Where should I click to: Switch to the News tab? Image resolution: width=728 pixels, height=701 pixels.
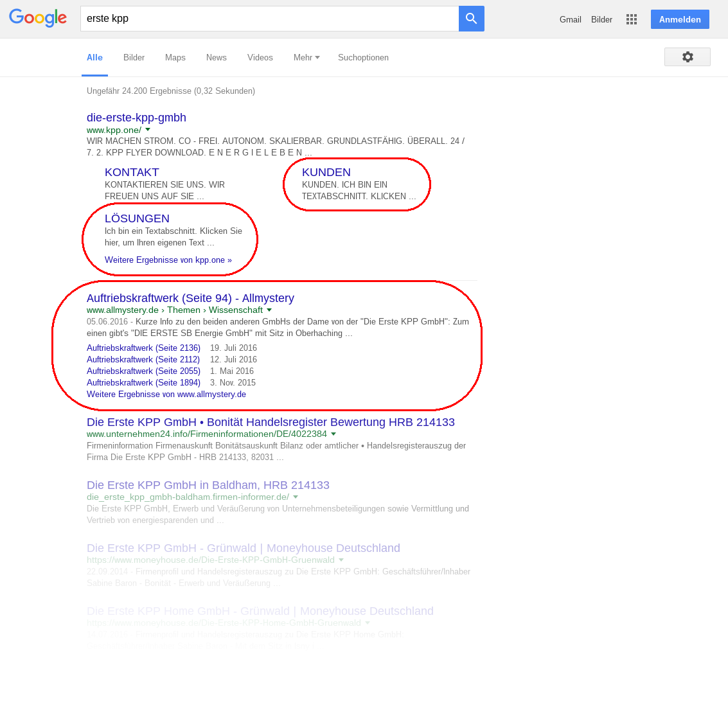pos(217,58)
